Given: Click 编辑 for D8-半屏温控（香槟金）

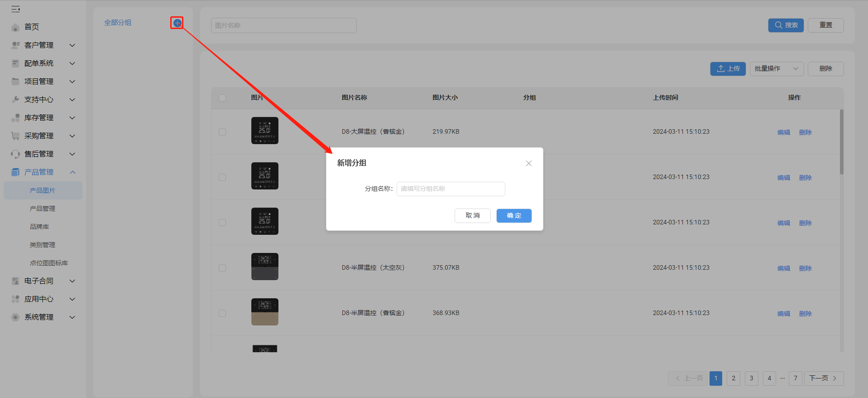Looking at the screenshot, I should click(784, 314).
